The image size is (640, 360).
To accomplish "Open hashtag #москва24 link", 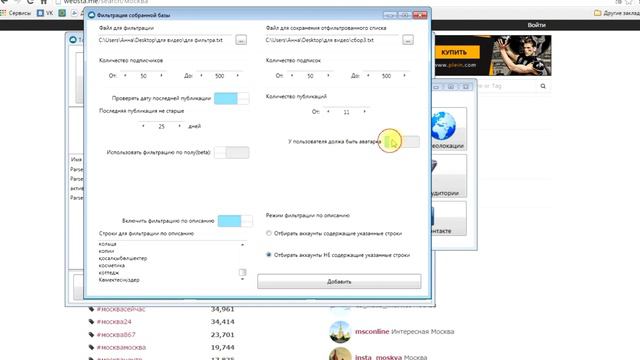I will [x=114, y=322].
